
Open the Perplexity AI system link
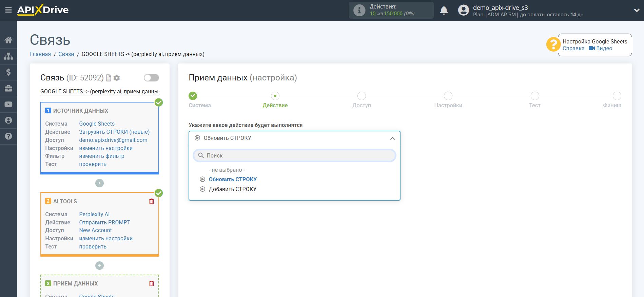coord(94,215)
